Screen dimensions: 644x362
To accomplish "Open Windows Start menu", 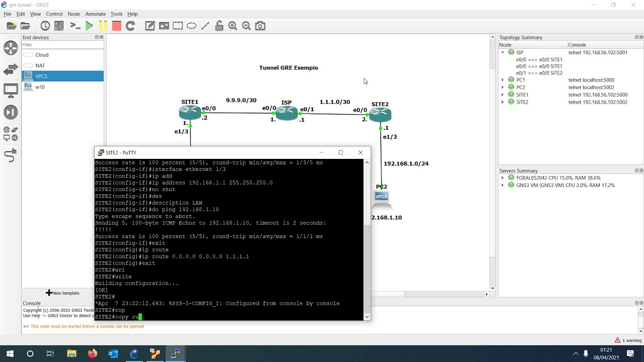I will [x=10, y=354].
